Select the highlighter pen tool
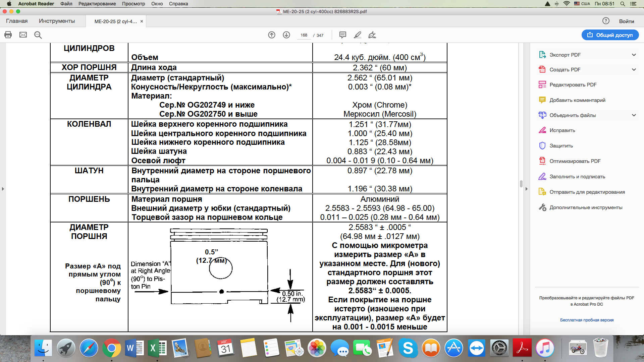 (x=358, y=35)
